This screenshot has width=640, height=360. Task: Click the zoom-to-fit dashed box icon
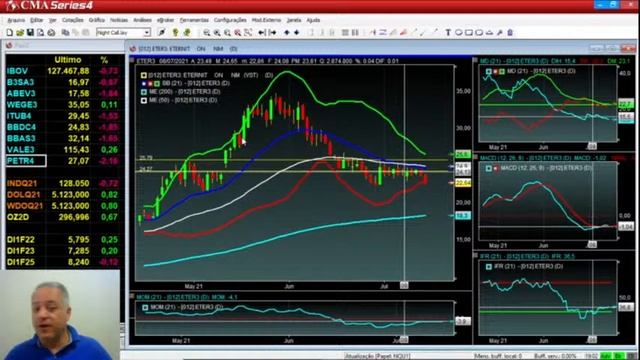tap(248, 33)
